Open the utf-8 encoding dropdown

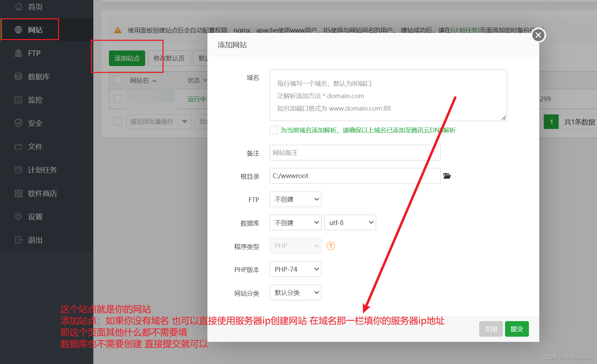350,223
